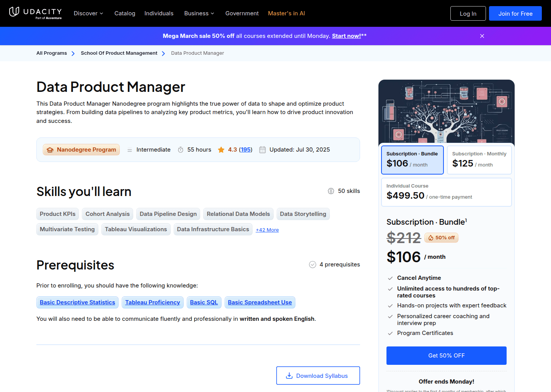Select the Subscription Bundle pricing option

412,160
